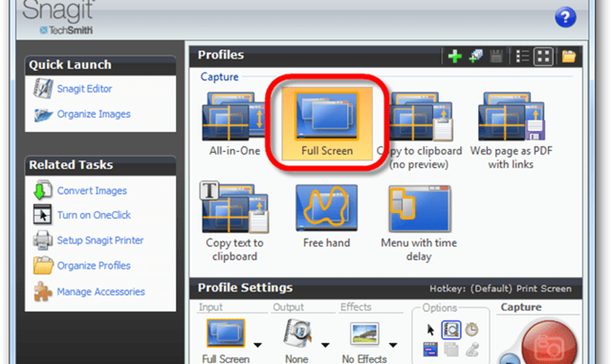This screenshot has height=364, width=612.
Task: Click the grayed-out save profile floppy icon
Action: click(x=496, y=56)
